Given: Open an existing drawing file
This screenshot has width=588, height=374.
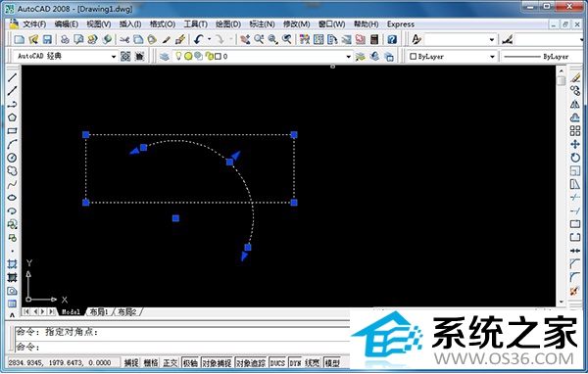Looking at the screenshot, I should coord(33,39).
